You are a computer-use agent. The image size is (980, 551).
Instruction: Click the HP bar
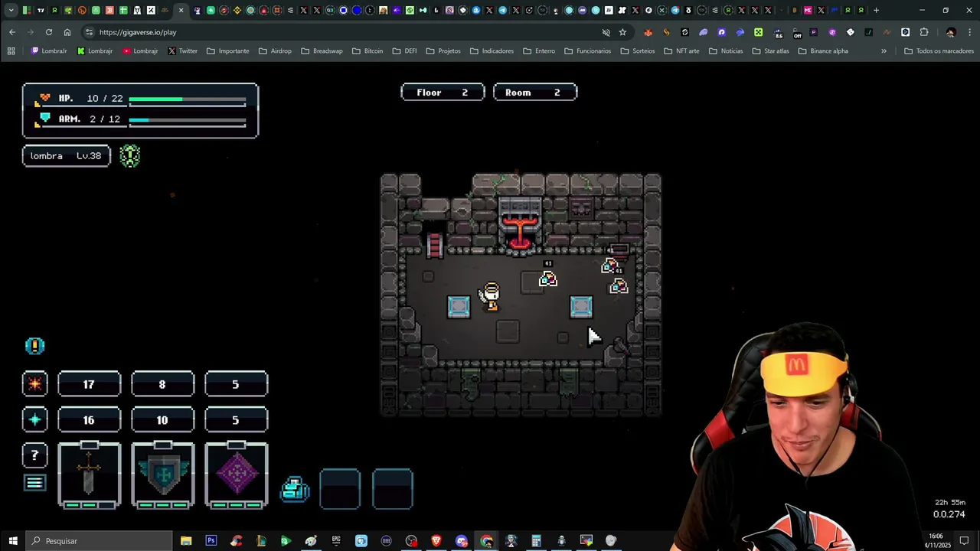pos(187,99)
